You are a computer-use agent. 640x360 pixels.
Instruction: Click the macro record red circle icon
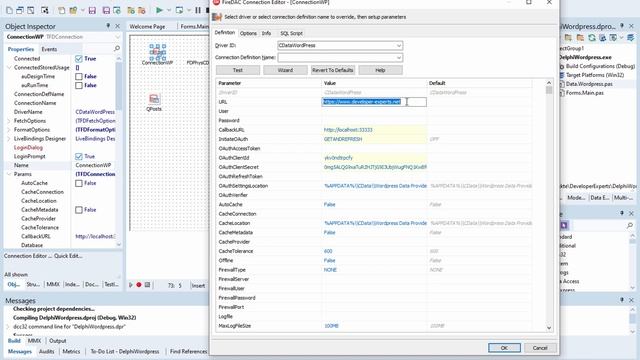tap(139, 285)
